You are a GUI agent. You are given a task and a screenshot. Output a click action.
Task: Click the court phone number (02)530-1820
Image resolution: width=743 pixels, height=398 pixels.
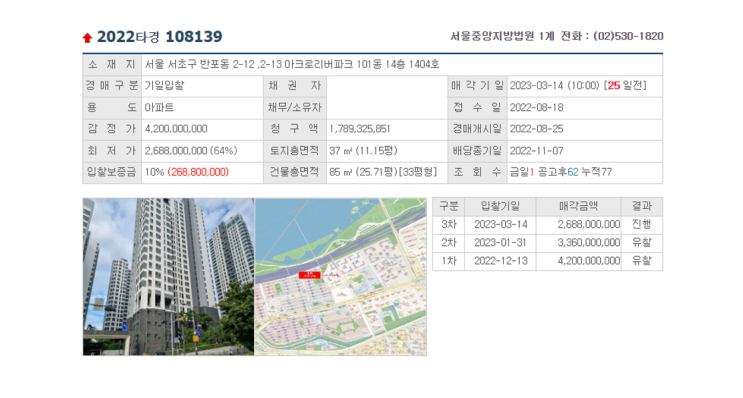pyautogui.click(x=628, y=36)
